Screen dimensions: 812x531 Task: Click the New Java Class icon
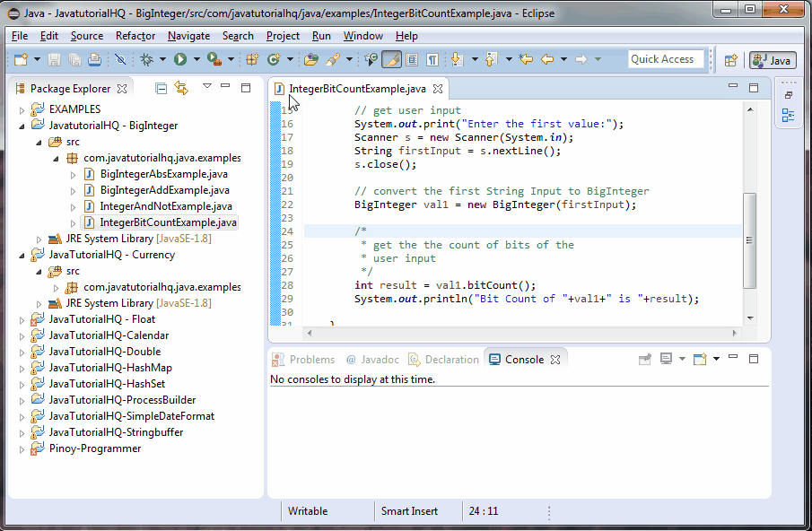pyautogui.click(x=274, y=59)
